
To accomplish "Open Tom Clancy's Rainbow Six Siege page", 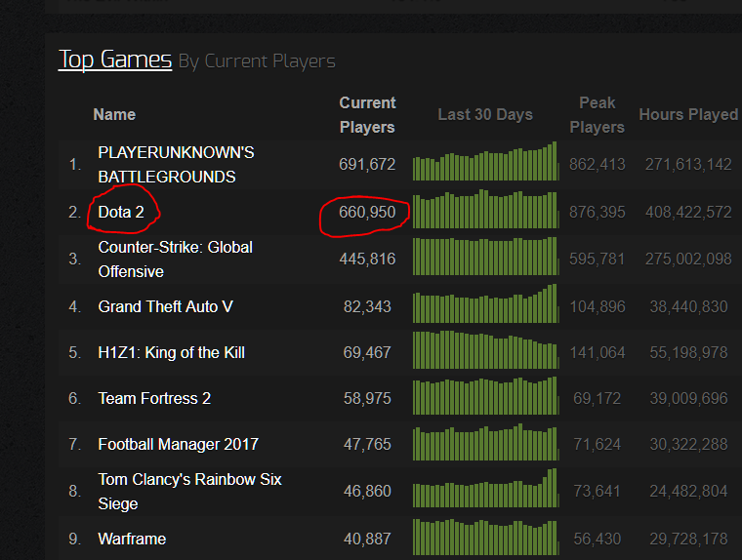I will [189, 492].
